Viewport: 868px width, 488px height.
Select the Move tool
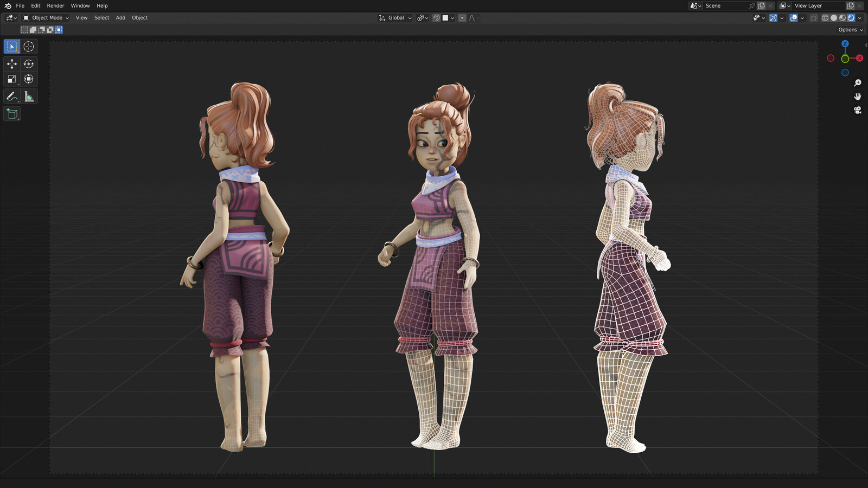point(12,64)
